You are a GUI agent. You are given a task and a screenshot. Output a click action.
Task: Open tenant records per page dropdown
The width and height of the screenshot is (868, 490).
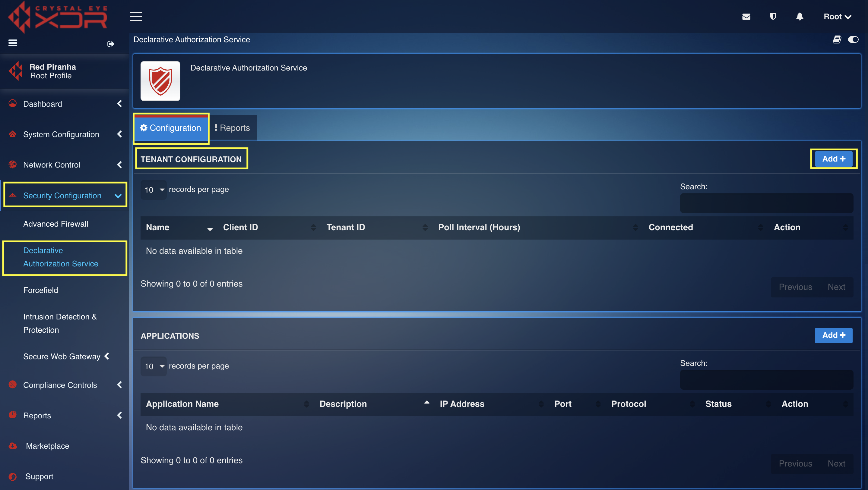(154, 190)
